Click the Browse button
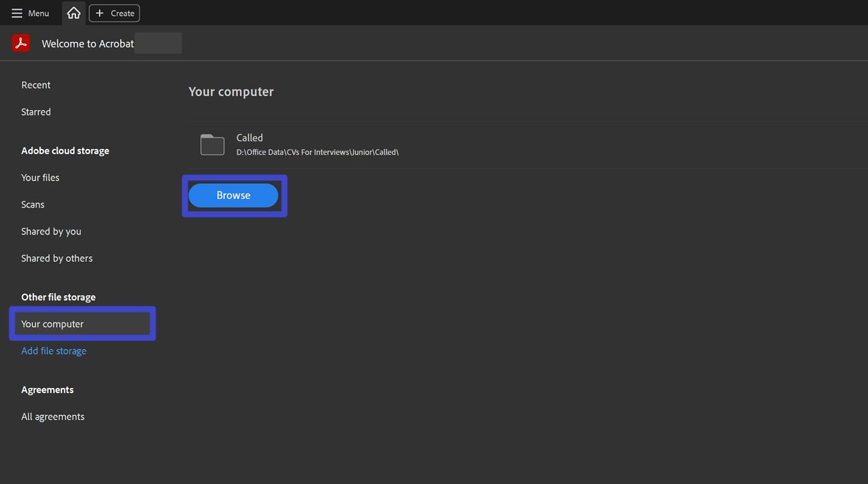 tap(233, 195)
